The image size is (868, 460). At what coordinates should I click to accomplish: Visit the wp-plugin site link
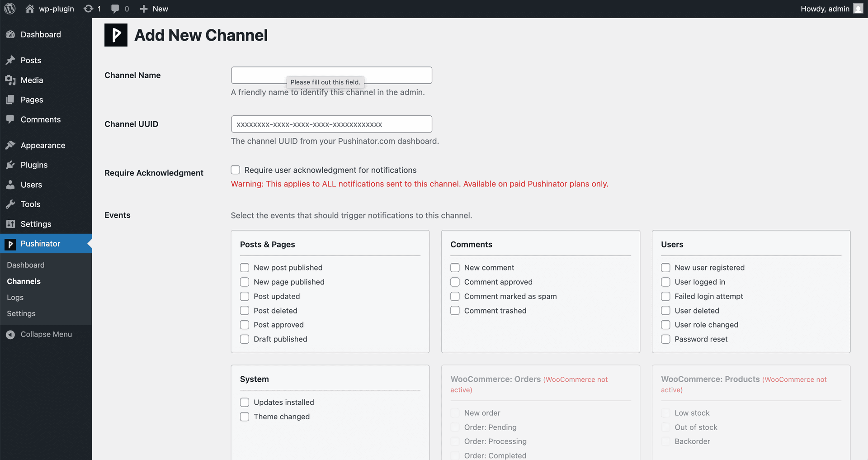50,9
